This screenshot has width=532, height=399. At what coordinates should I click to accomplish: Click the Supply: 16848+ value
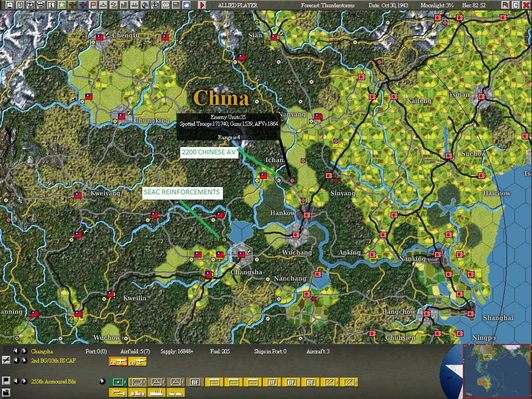click(177, 351)
